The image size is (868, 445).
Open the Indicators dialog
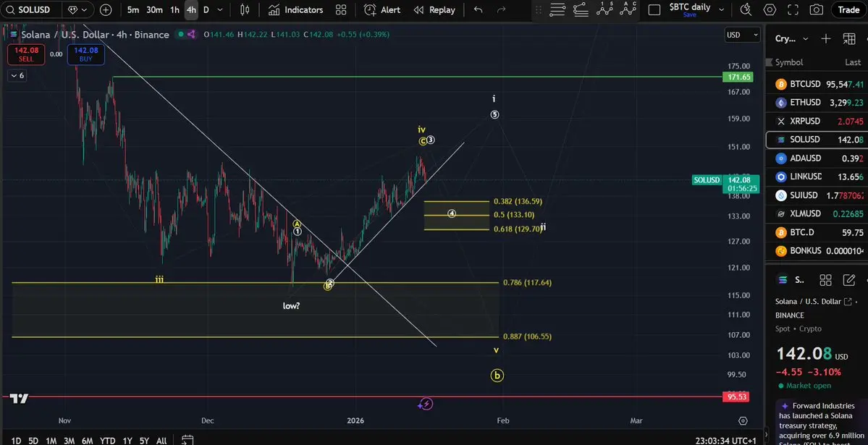tap(295, 10)
